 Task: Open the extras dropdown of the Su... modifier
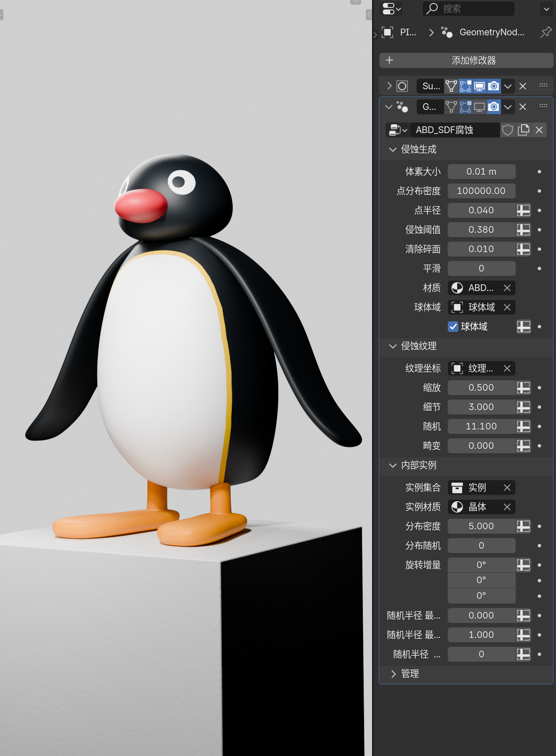coord(508,86)
